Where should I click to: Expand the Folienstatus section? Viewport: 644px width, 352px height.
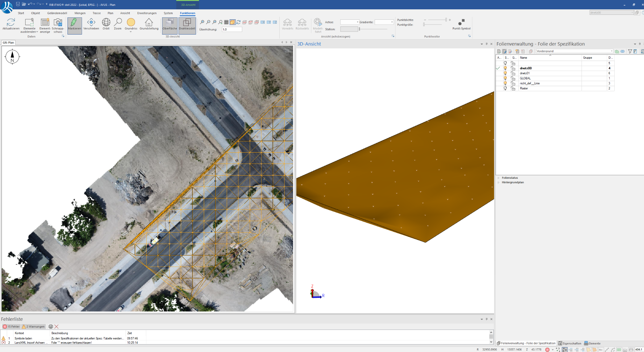click(x=499, y=178)
